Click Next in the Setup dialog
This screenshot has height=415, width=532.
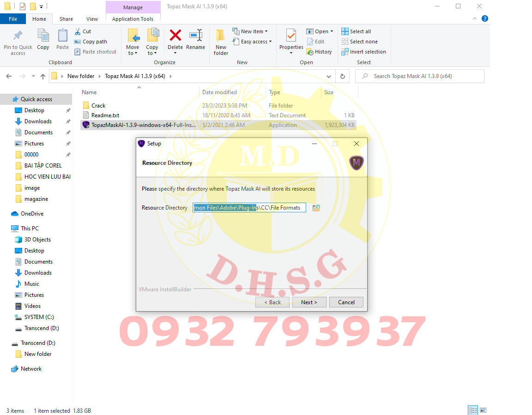tap(309, 302)
